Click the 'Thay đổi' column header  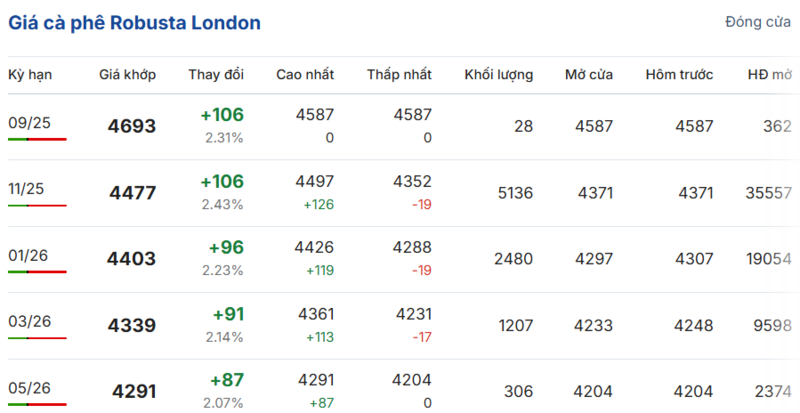click(x=215, y=75)
